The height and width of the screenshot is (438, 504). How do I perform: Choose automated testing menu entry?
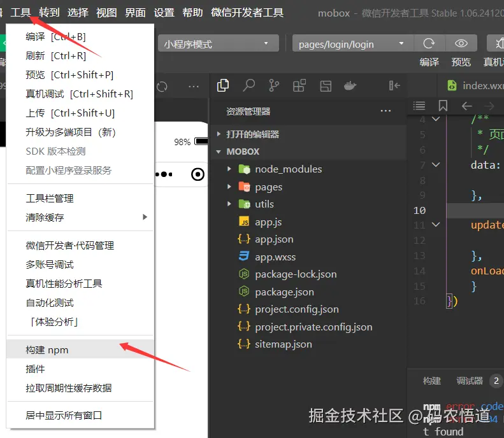pyautogui.click(x=80, y=303)
